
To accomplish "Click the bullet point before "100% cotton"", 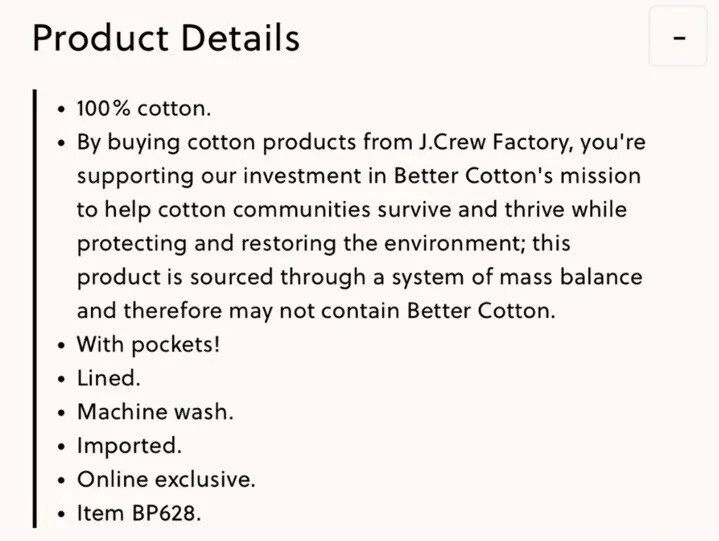I will [62, 110].
